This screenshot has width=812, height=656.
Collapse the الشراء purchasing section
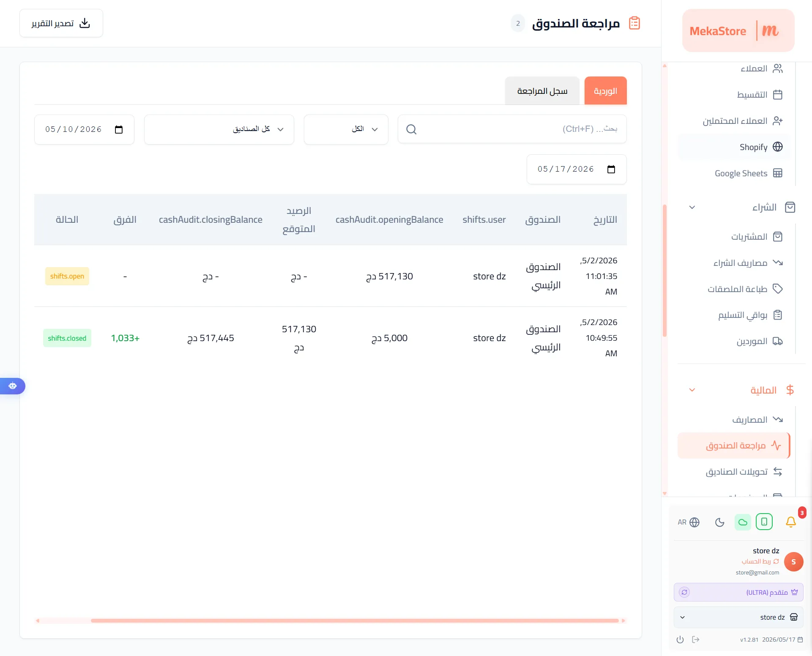click(692, 207)
